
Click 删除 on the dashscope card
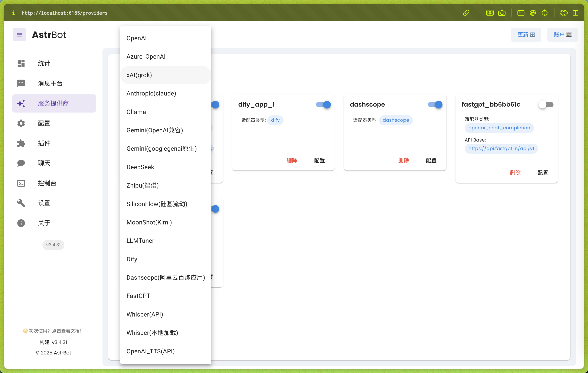pyautogui.click(x=403, y=160)
